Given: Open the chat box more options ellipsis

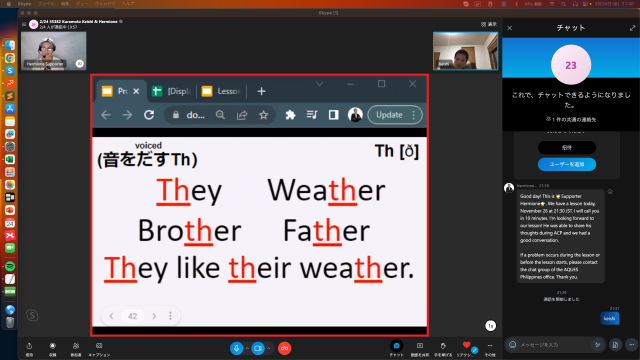Looking at the screenshot, I should tap(631, 345).
